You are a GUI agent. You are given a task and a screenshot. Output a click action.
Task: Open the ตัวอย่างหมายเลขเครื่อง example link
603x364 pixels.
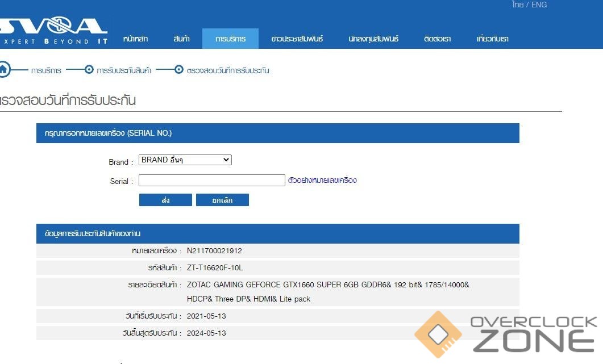(x=322, y=181)
